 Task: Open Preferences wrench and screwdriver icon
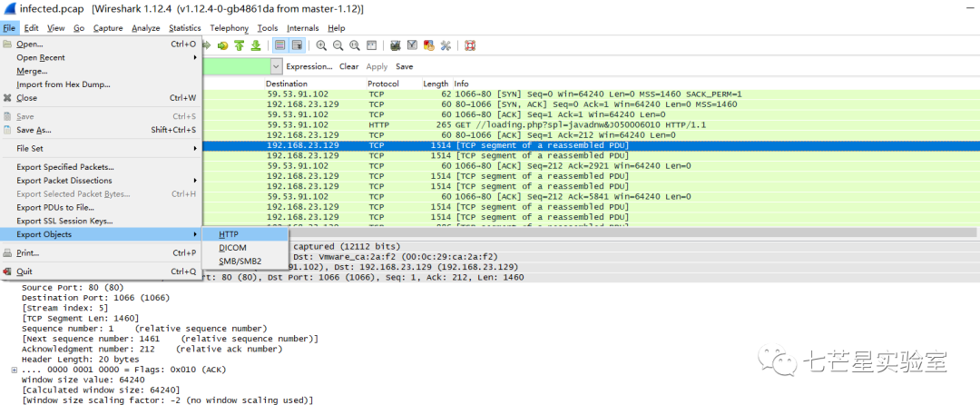tap(446, 45)
